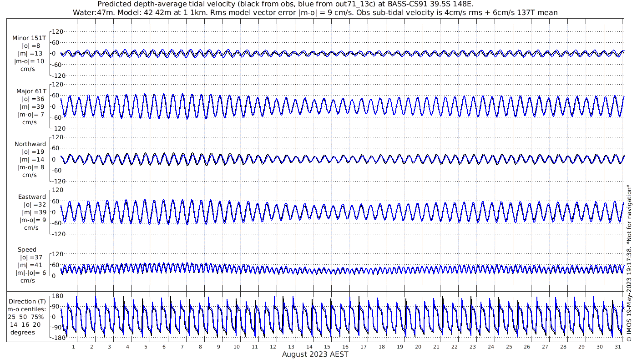The image size is (637, 364).
Task: Click day '20' on the date axis
Action: pyautogui.click(x=418, y=346)
